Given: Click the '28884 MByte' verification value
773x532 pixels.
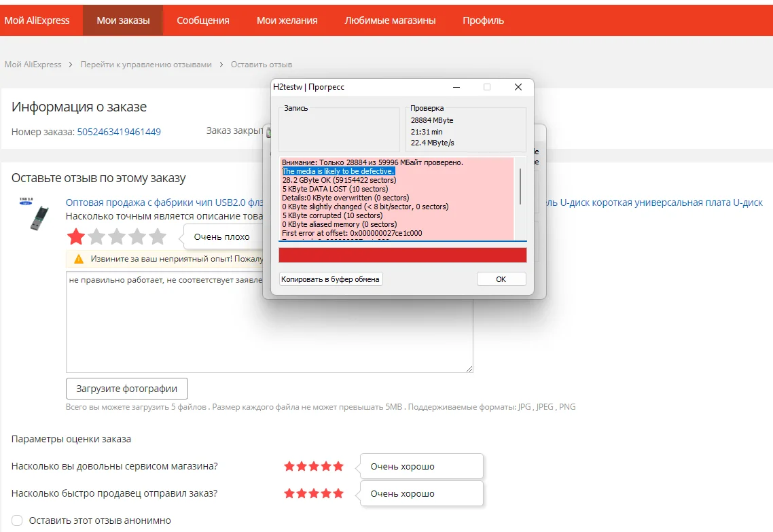Looking at the screenshot, I should 432,120.
